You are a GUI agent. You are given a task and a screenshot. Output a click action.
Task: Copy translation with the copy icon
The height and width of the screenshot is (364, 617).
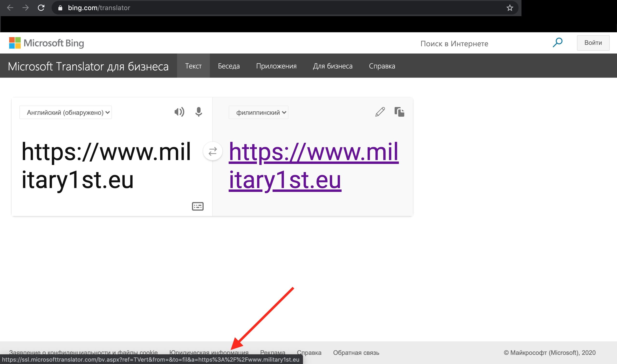[x=399, y=112]
